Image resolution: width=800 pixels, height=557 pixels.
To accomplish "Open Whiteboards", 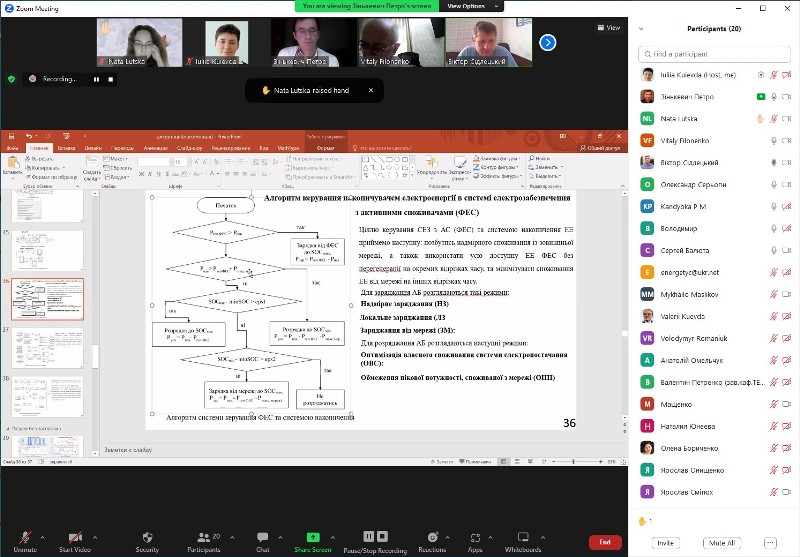I will (523, 542).
